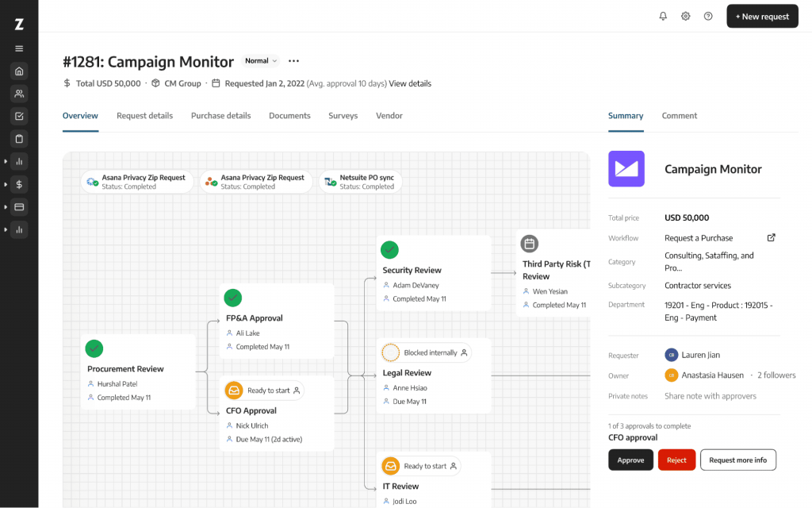Image resolution: width=812 pixels, height=508 pixels.
Task: Click the Request more info button
Action: [x=738, y=460]
